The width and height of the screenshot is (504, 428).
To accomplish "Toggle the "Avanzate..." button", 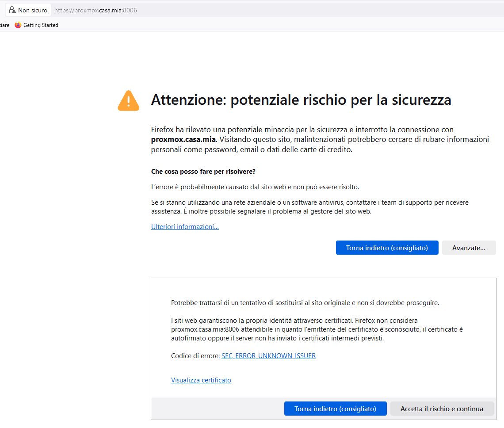I will click(469, 248).
